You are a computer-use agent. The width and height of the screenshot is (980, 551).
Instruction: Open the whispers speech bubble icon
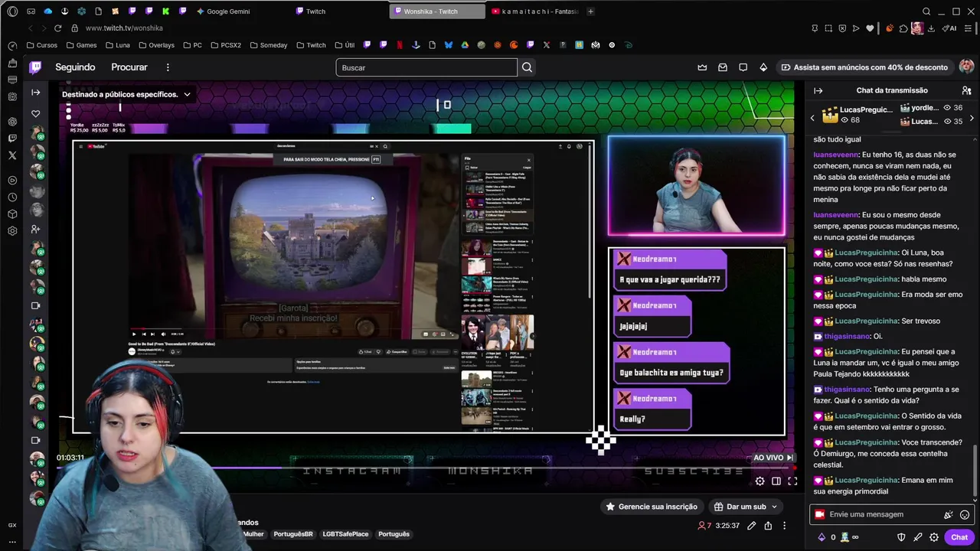point(743,67)
